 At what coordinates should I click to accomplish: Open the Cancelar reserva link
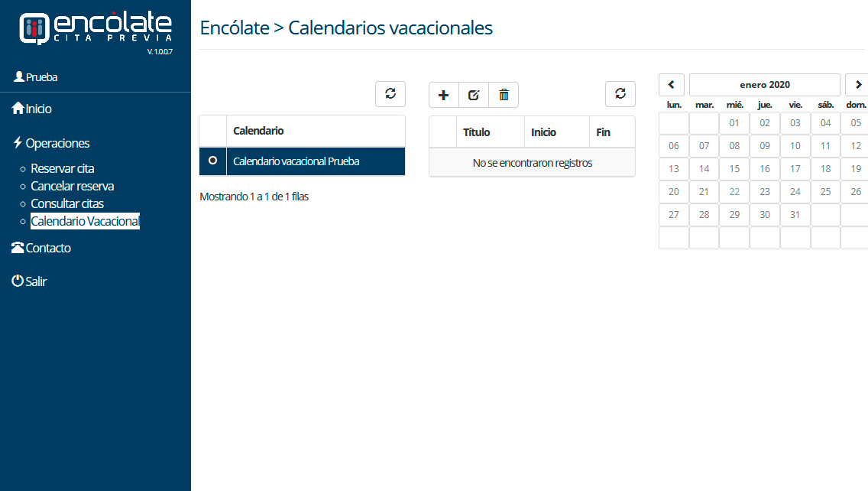[x=72, y=186]
